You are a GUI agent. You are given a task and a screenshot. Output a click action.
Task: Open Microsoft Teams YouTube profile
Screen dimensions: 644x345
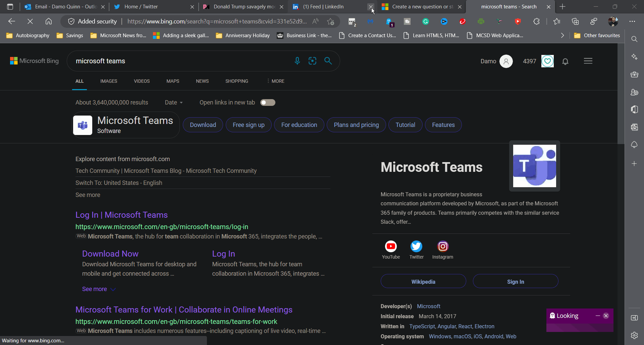coord(391,250)
